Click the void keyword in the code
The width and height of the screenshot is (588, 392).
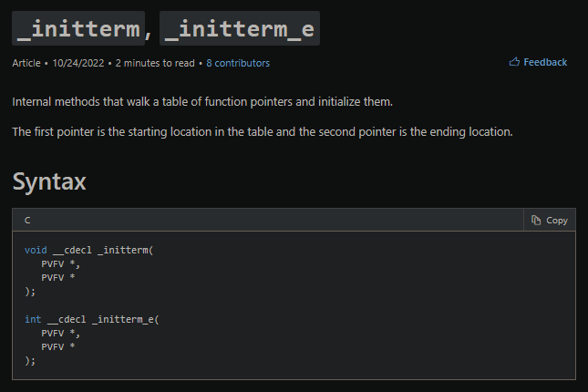pyautogui.click(x=36, y=250)
